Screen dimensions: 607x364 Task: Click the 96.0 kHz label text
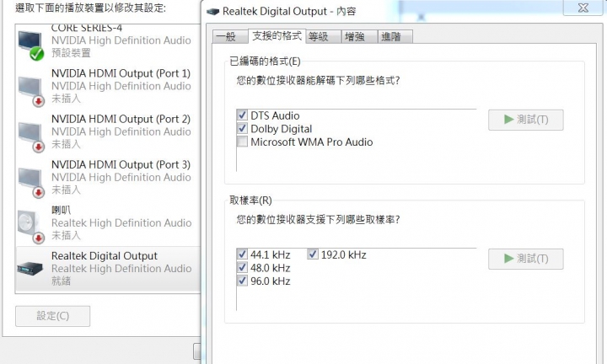click(271, 281)
